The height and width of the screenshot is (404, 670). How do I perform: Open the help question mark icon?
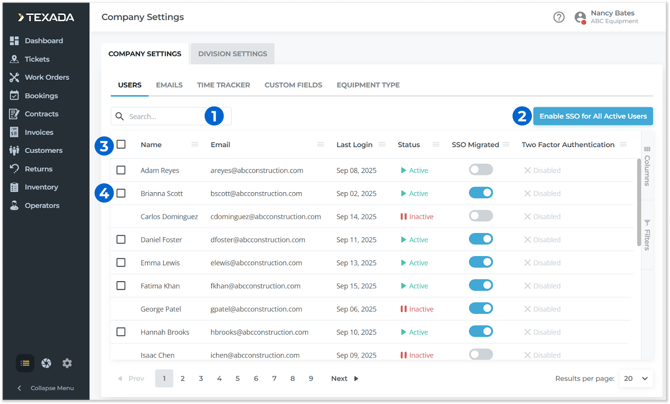pyautogui.click(x=559, y=17)
